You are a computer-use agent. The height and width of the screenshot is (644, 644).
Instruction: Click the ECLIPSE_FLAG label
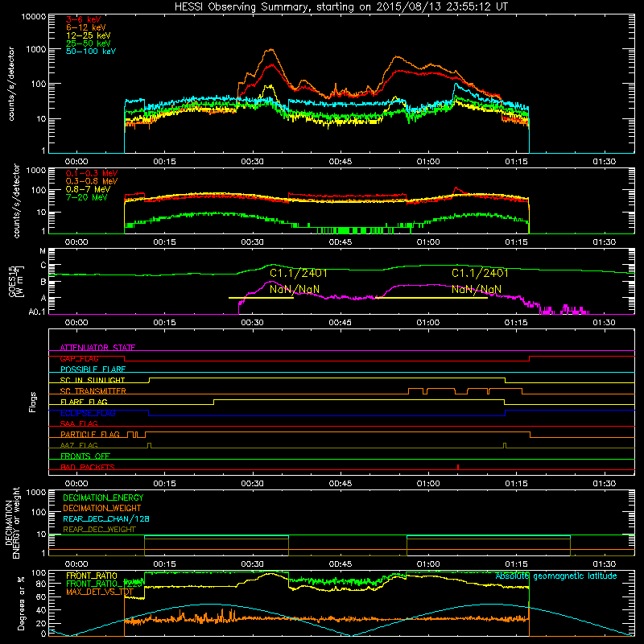click(x=88, y=413)
